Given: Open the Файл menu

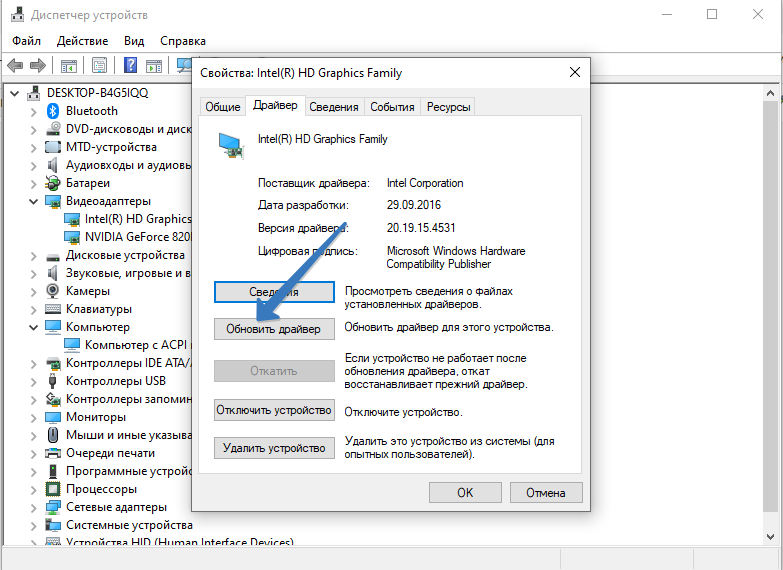Looking at the screenshot, I should (26, 41).
